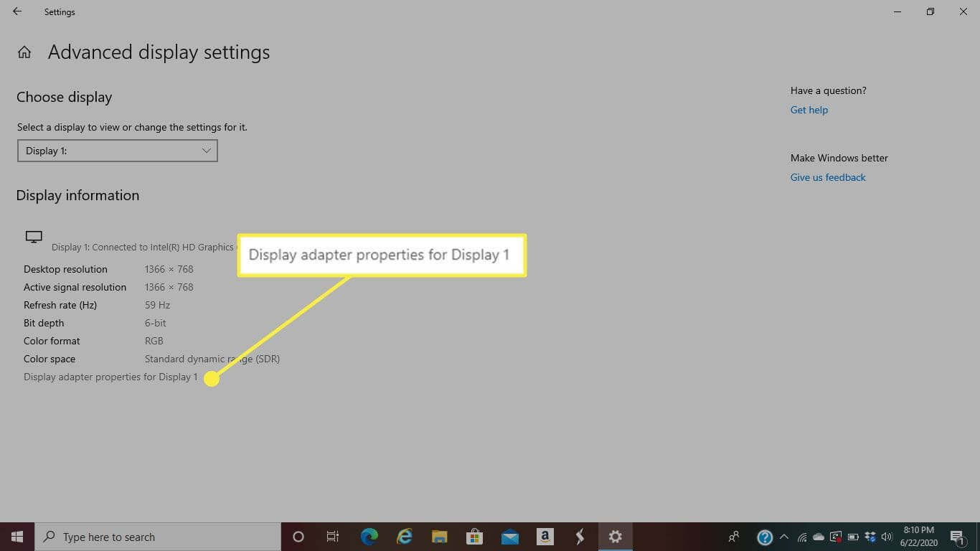The image size is (980, 551).
Task: Click the taskbar search box
Action: 158,537
